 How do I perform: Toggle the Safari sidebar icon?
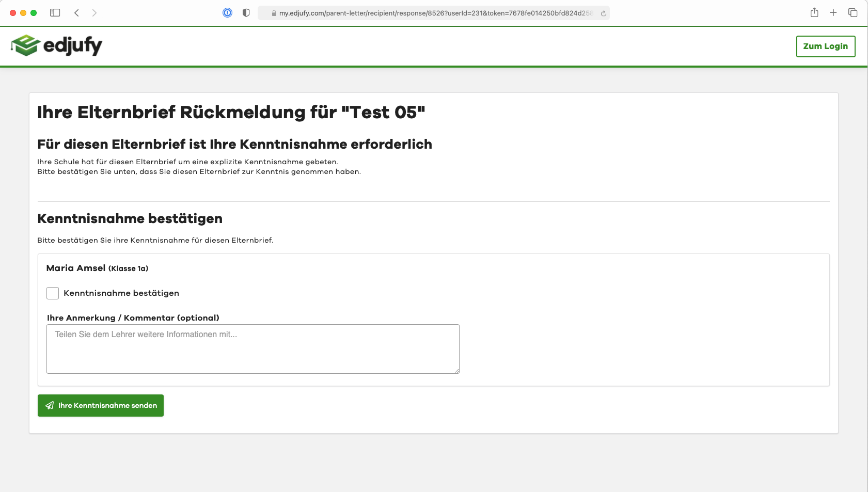55,13
